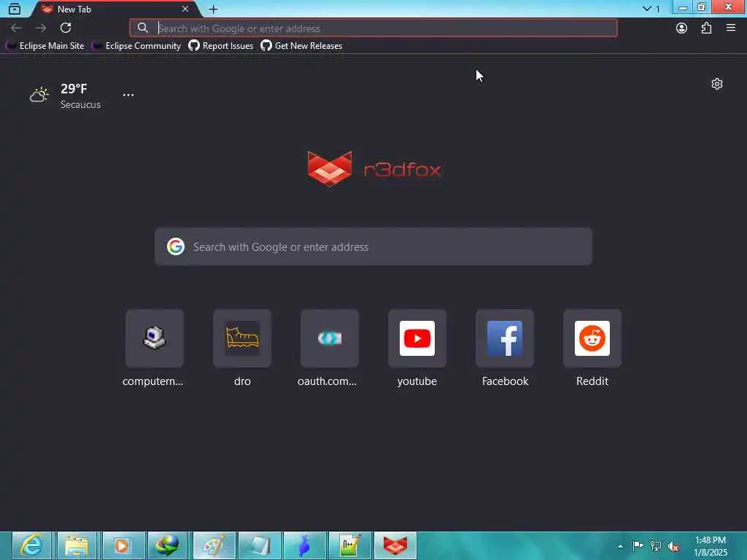The image size is (747, 560).
Task: Open Get New Releases bookmark
Action: [x=301, y=46]
